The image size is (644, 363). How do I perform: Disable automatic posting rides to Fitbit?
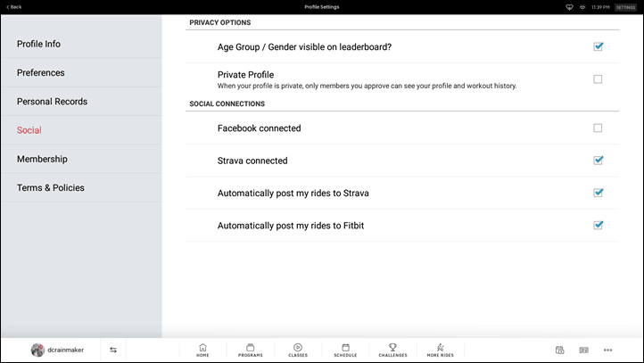(x=598, y=225)
